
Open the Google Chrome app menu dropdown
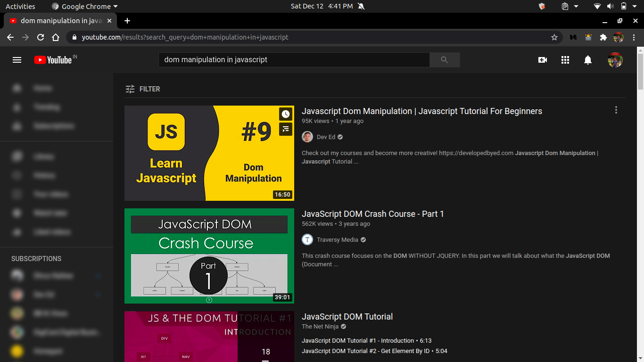click(x=84, y=6)
